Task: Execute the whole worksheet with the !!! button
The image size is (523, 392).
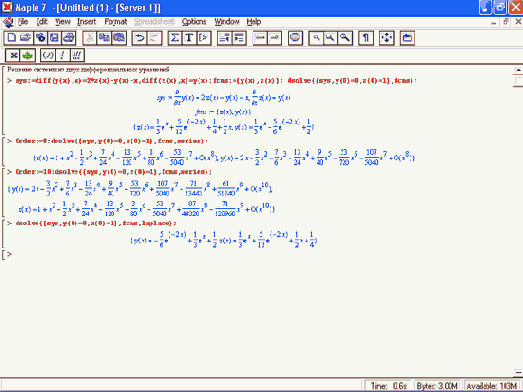Action: pos(77,55)
